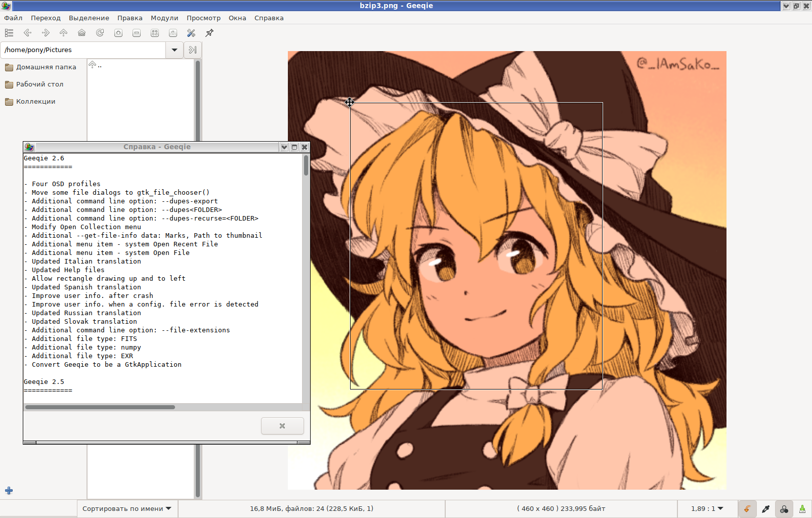812x518 pixels.
Task: Select the parent directory '..' entry
Action: (x=141, y=65)
